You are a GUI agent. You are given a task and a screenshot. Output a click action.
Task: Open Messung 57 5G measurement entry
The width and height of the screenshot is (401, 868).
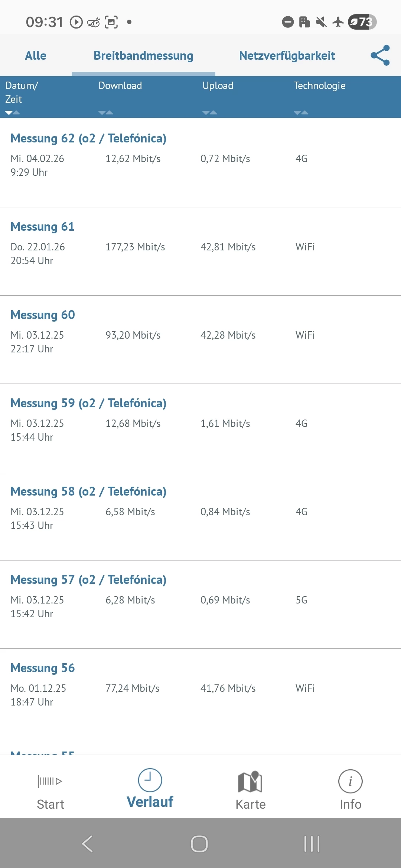point(200,604)
